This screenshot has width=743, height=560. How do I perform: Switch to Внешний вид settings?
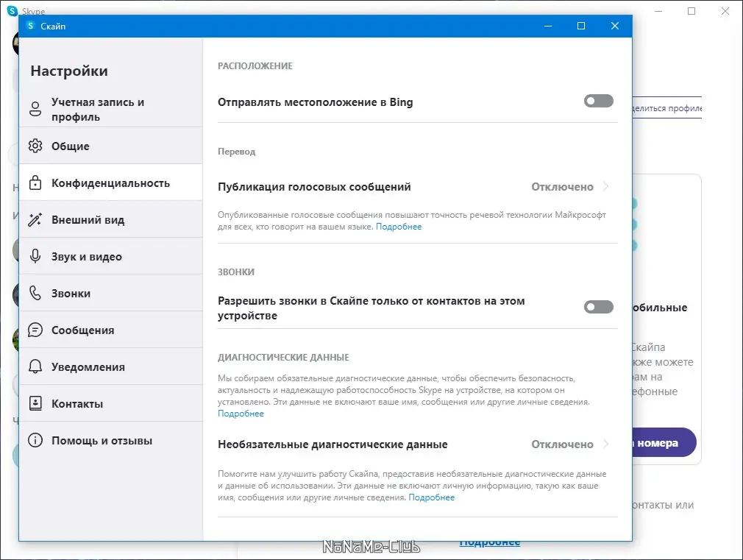(111, 219)
